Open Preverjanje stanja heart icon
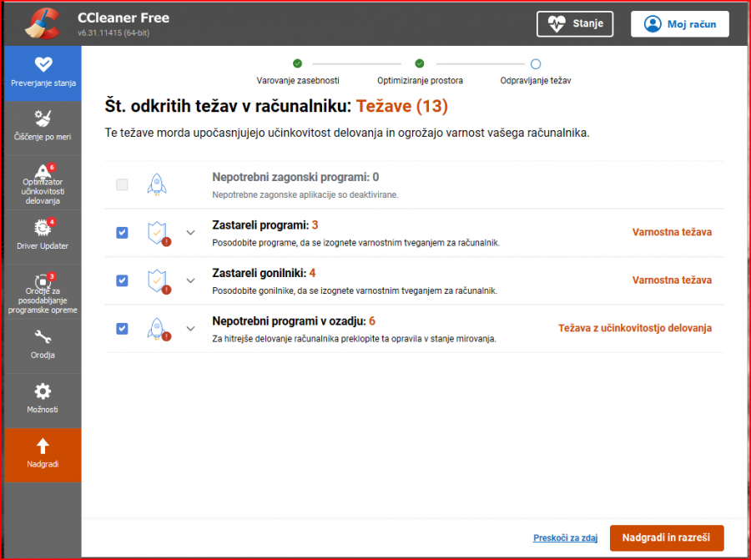 tap(43, 65)
